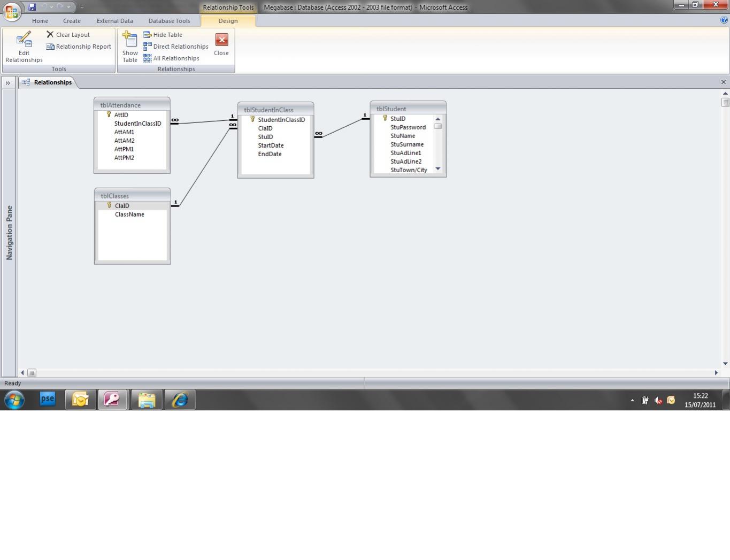This screenshot has height=560, width=730.
Task: Open Outlook from the taskbar
Action: (x=80, y=400)
